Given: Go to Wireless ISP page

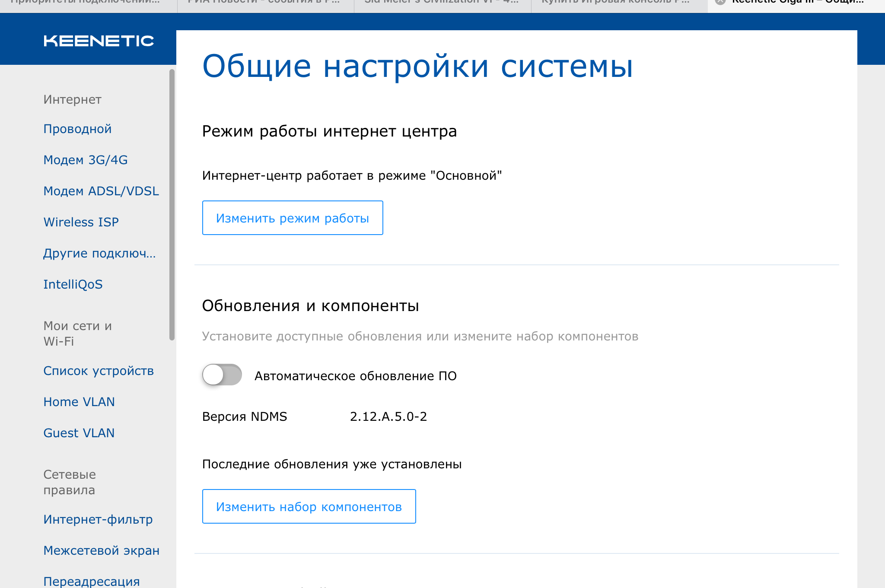Looking at the screenshot, I should tap(81, 222).
